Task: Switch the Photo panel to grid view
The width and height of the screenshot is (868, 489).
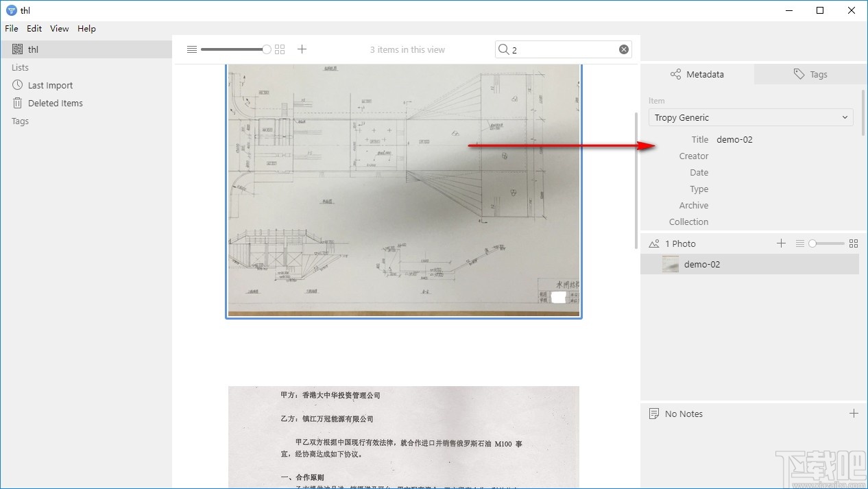Action: 853,243
